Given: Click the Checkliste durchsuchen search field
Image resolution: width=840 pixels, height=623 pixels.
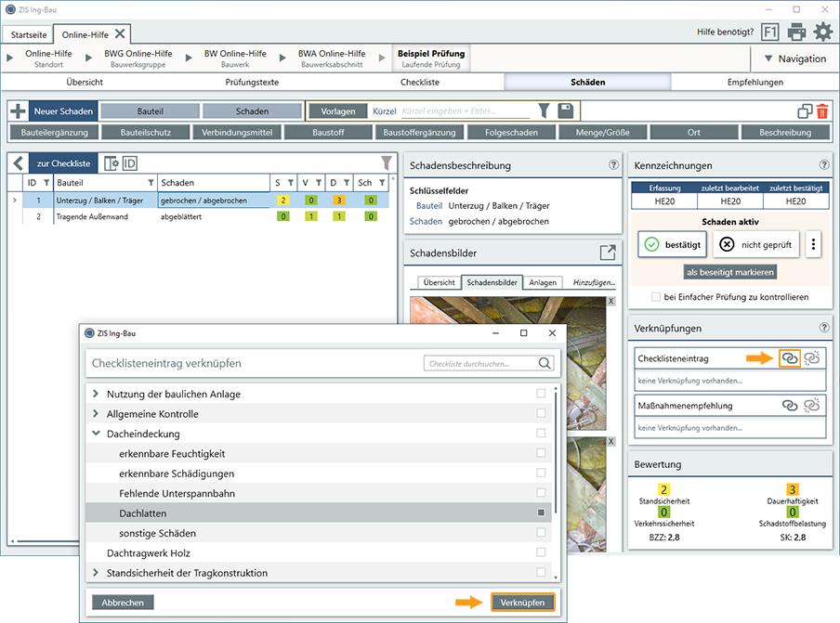Looking at the screenshot, I should pyautogui.click(x=481, y=364).
